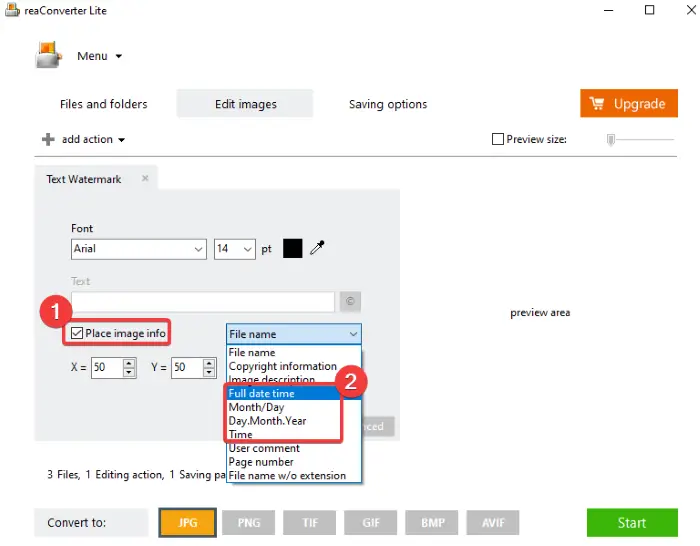Switch to the Edit images tab

click(245, 104)
